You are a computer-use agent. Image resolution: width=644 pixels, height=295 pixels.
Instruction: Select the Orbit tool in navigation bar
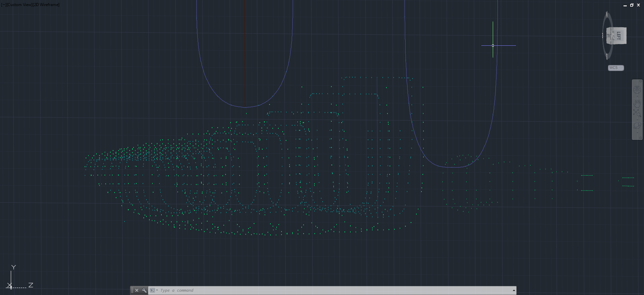[637, 126]
